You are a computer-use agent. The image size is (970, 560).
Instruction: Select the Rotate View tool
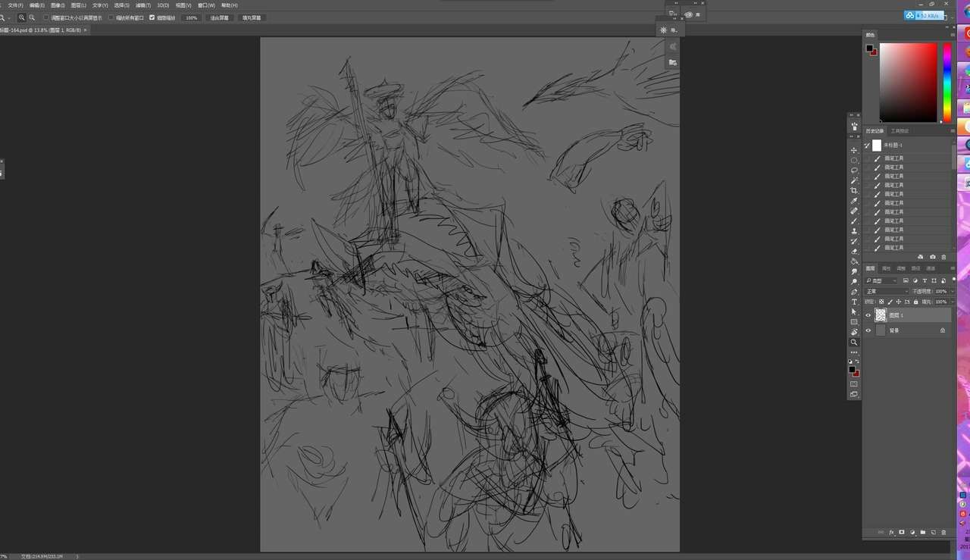854,332
